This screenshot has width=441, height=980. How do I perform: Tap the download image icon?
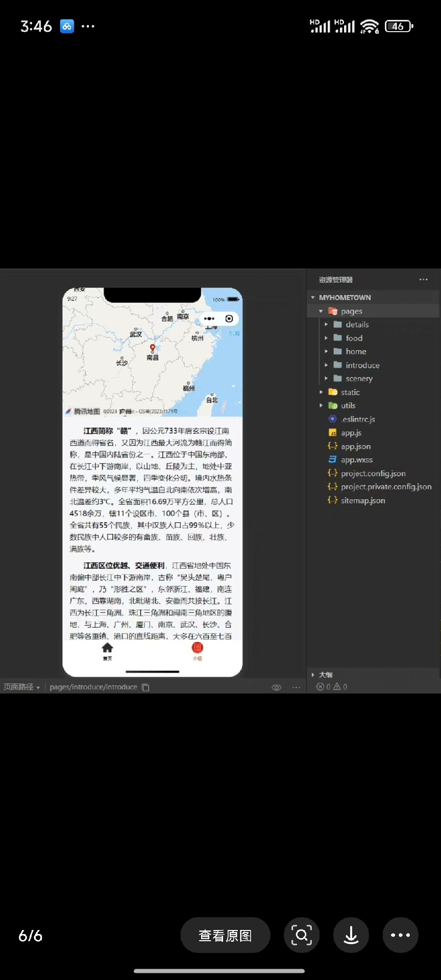tap(351, 935)
